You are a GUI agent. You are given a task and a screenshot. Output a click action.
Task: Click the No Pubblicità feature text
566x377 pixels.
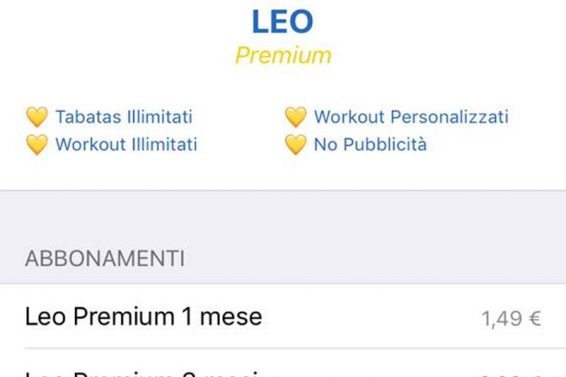[x=370, y=144]
